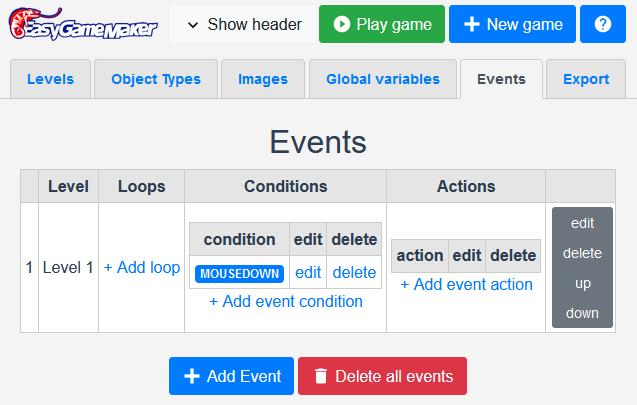Image resolution: width=637 pixels, height=405 pixels.
Task: Click + Add event condition link
Action: pyautogui.click(x=286, y=301)
